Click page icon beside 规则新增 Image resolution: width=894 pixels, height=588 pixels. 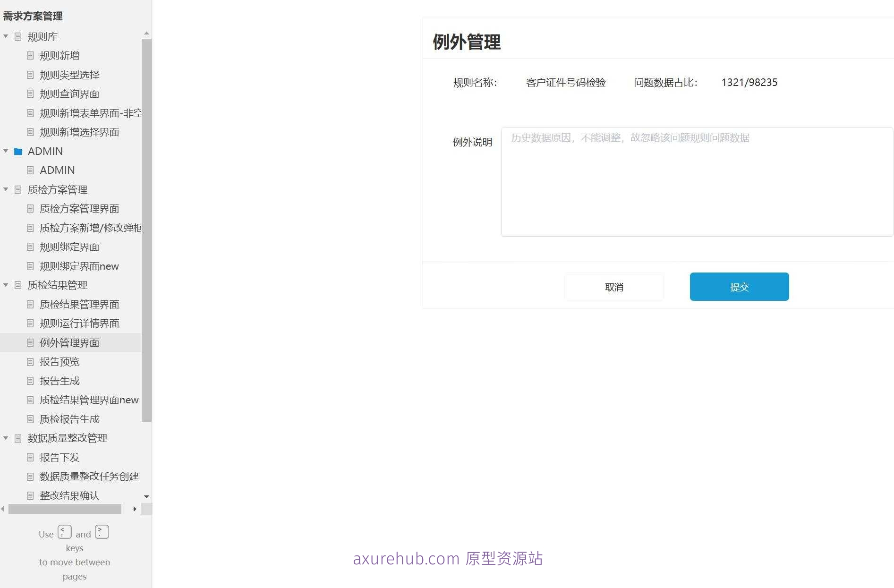tap(30, 56)
